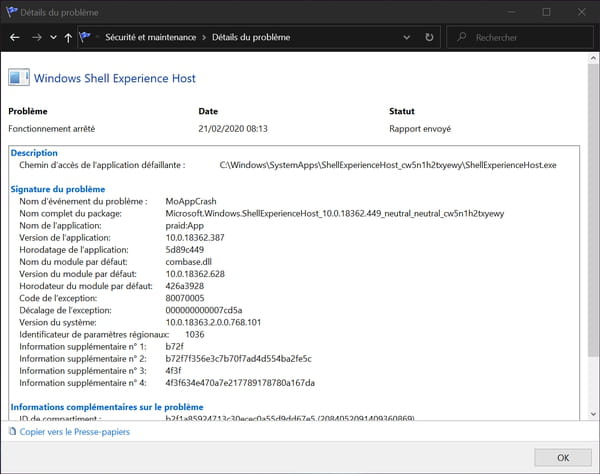Click the 'praid:App' application name
The image size is (600, 474).
click(184, 226)
